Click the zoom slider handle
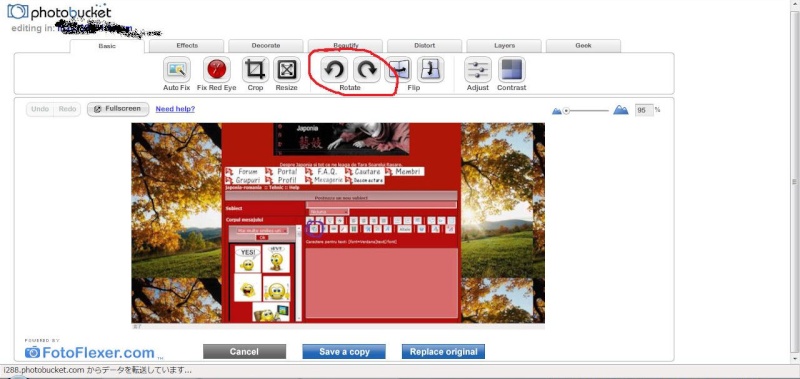800x379 pixels. [x=566, y=111]
